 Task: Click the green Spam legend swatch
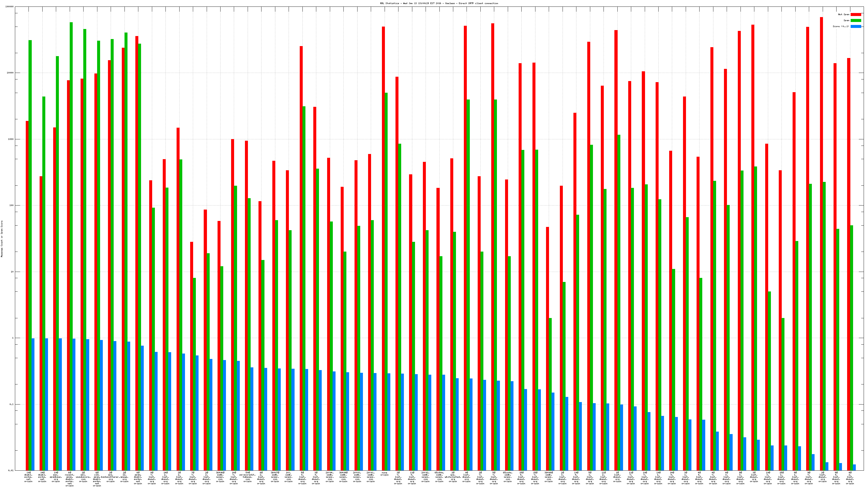(x=856, y=21)
